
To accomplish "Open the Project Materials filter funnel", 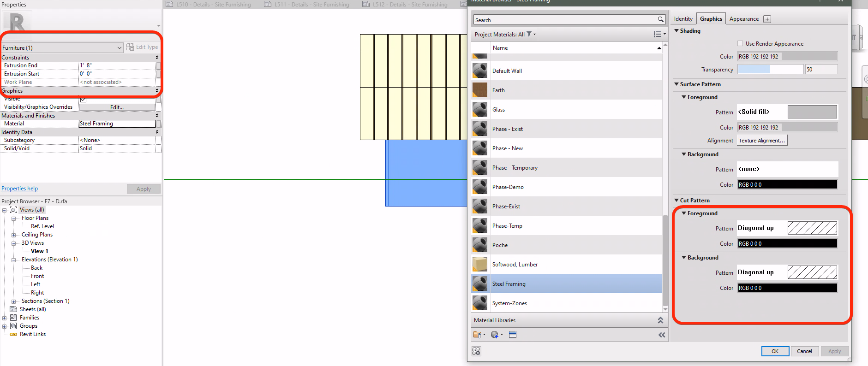I will coord(529,34).
